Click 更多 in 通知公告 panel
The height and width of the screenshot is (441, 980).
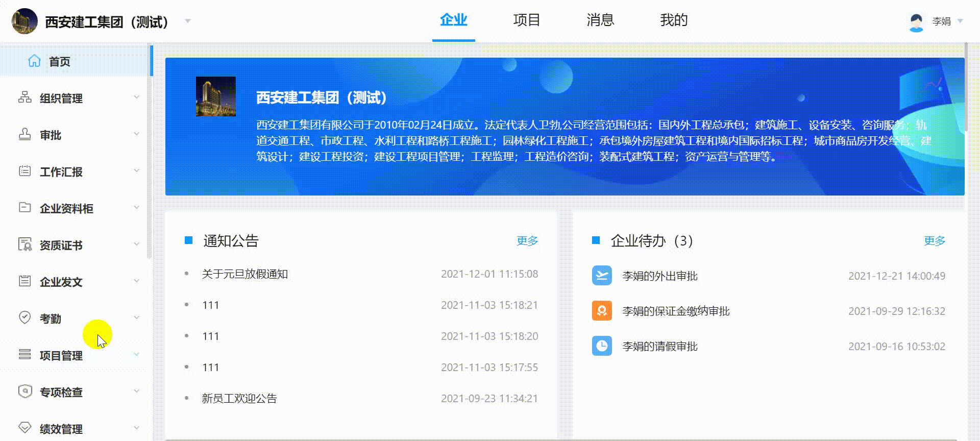527,240
